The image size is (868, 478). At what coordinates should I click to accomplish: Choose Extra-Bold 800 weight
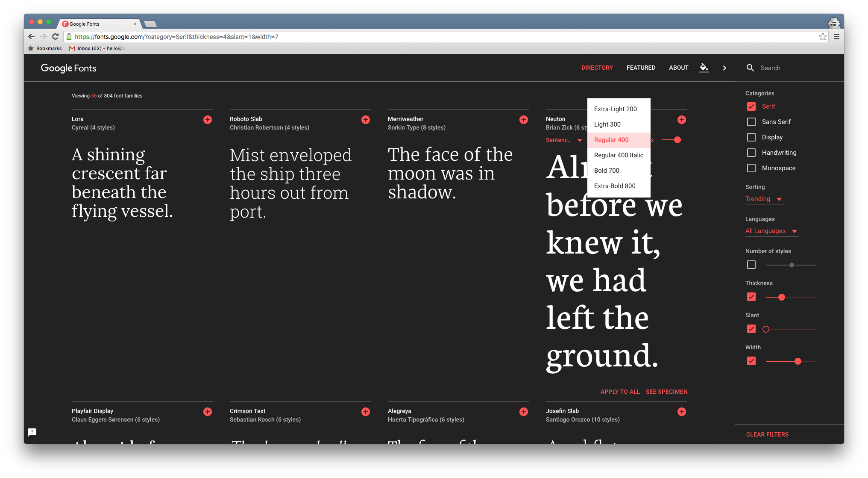[x=619, y=186]
